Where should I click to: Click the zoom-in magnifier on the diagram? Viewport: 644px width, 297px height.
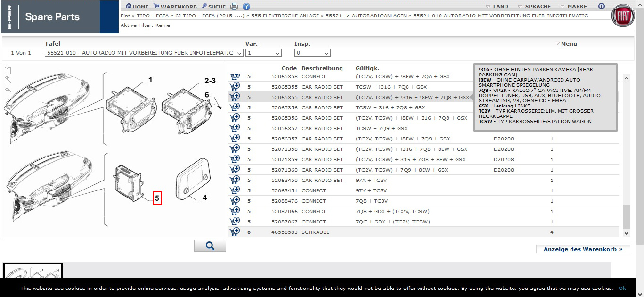pos(8,80)
